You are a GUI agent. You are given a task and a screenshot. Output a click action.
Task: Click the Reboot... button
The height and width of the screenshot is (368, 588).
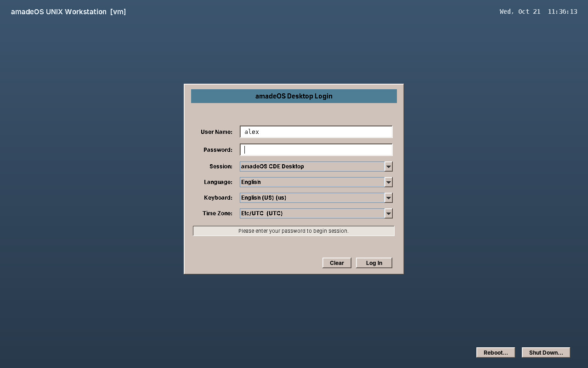pyautogui.click(x=496, y=353)
